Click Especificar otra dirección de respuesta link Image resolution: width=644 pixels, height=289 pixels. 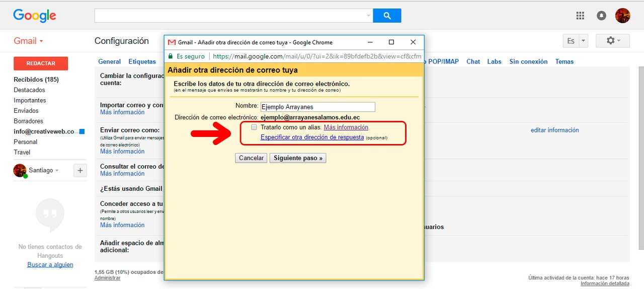312,137
